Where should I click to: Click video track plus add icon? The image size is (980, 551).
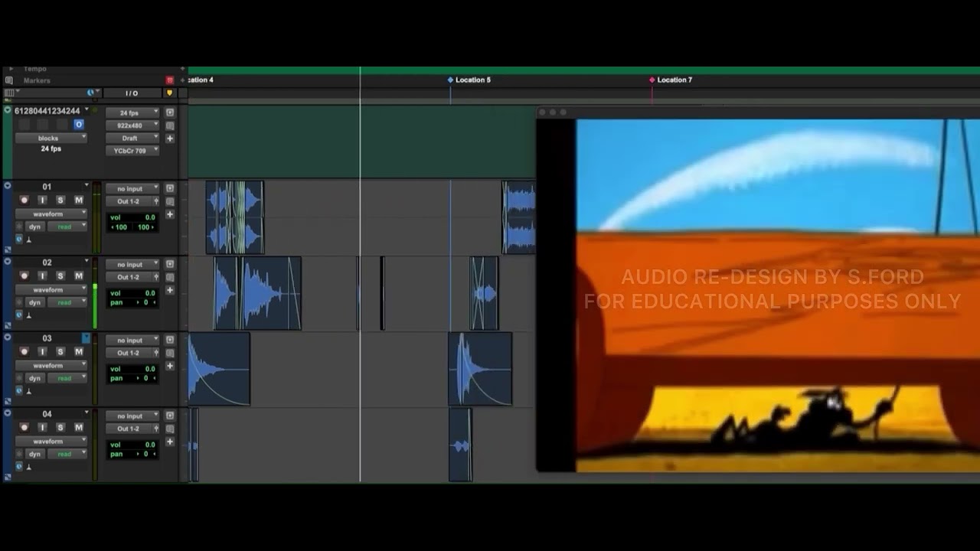(170, 139)
